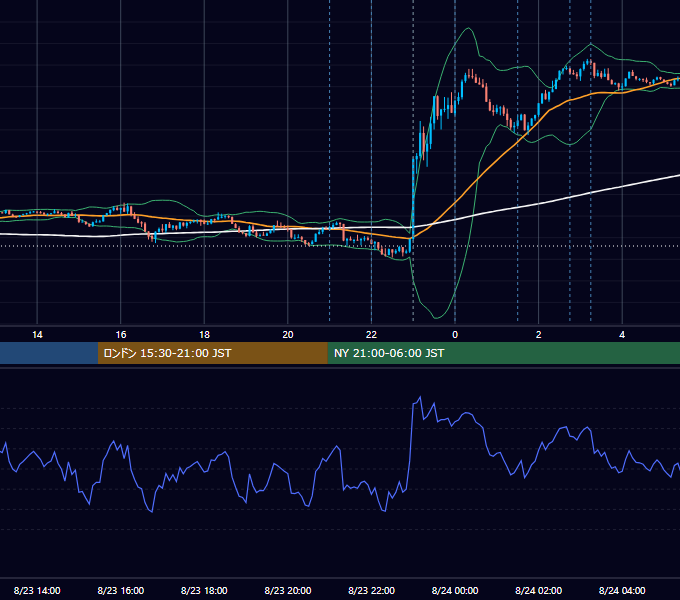Click the 8/24 04:00 date label
680x600 pixels.
[x=622, y=590]
